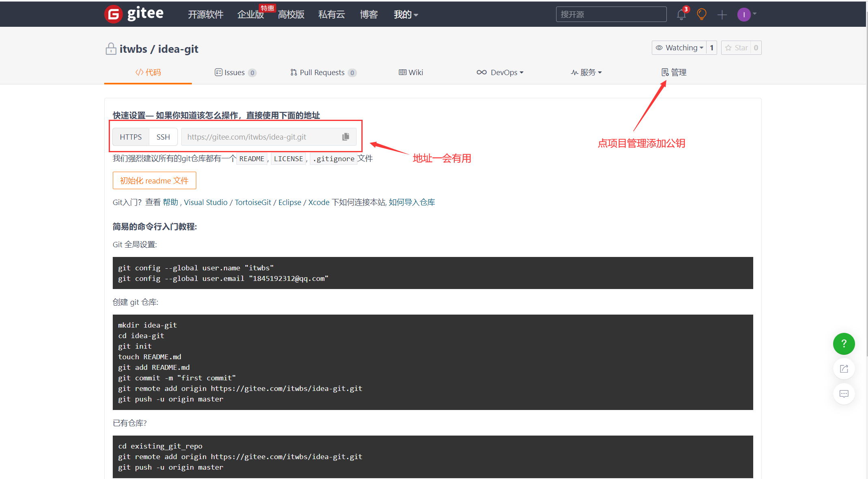Select the HTTPS protocol toggle
The height and width of the screenshot is (479, 868).
pyautogui.click(x=131, y=137)
